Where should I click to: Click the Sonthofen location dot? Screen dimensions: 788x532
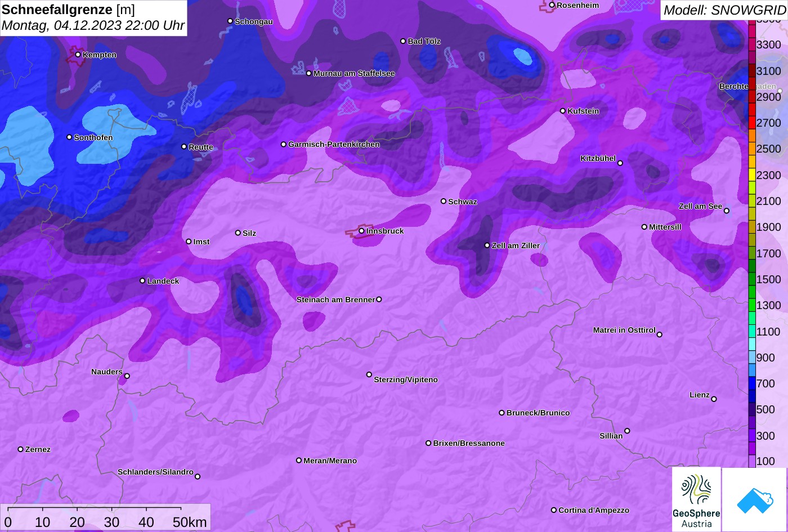pyautogui.click(x=69, y=137)
